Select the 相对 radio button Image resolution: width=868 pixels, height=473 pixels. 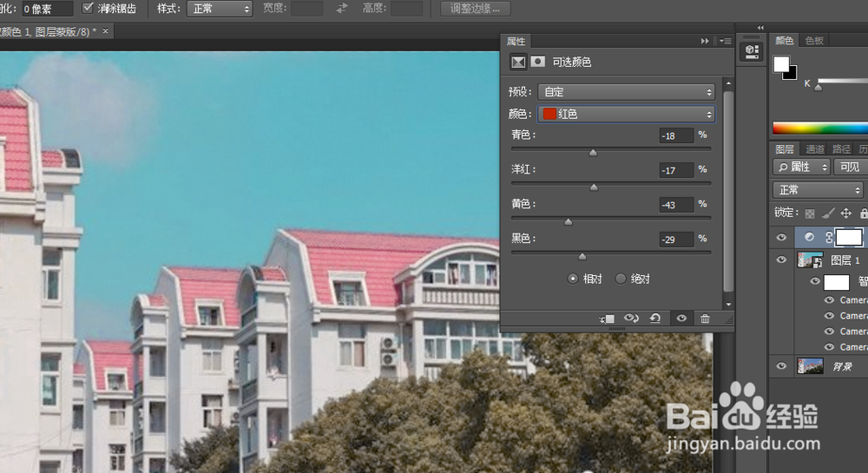point(573,279)
